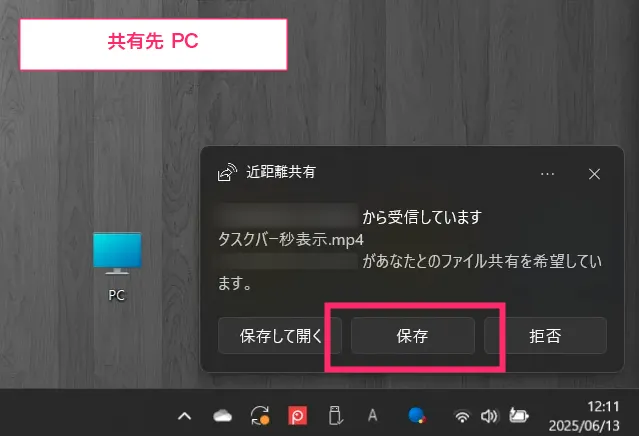Image resolution: width=639 pixels, height=436 pixels.
Task: Open the OneDrive cloud tray icon
Action: [223, 416]
